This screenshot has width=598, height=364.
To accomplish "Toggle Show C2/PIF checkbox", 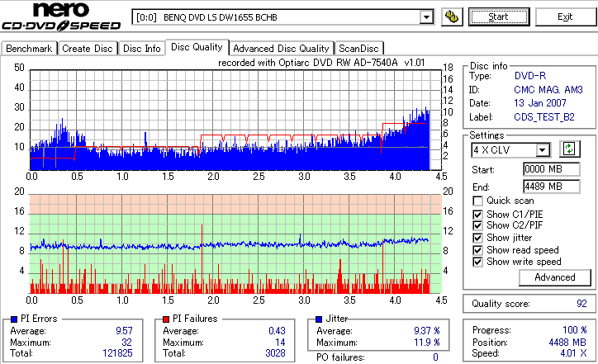I will [x=477, y=225].
